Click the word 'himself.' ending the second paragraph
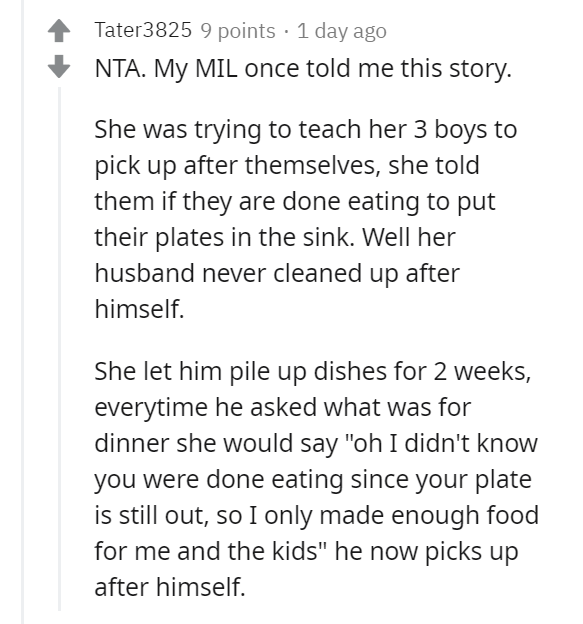The width and height of the screenshot is (583, 624). coord(140,309)
